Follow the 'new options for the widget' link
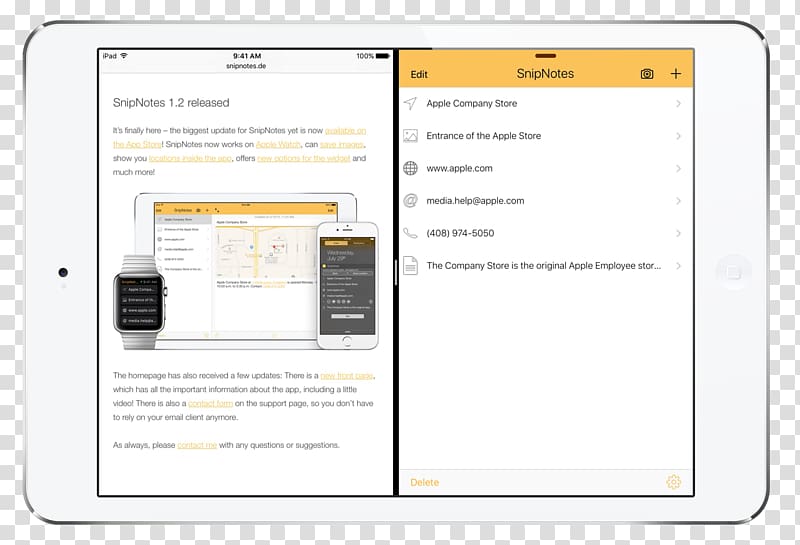Viewport: 800px width, 545px height. [304, 158]
